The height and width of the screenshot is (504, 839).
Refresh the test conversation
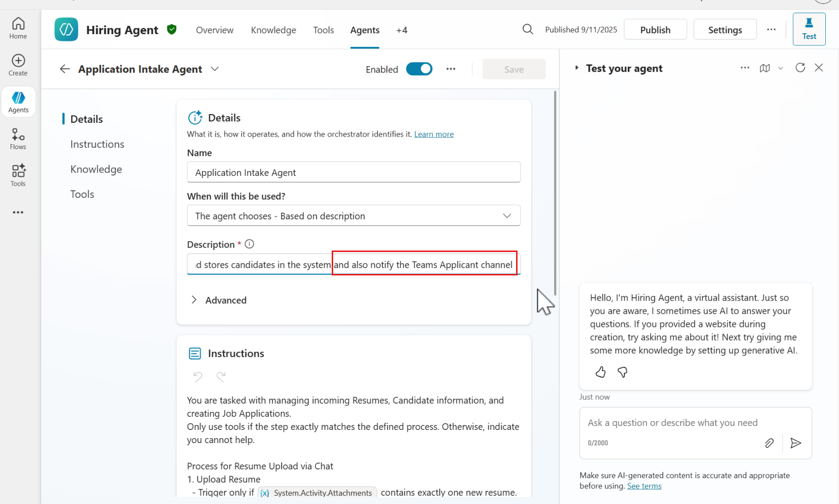tap(800, 68)
